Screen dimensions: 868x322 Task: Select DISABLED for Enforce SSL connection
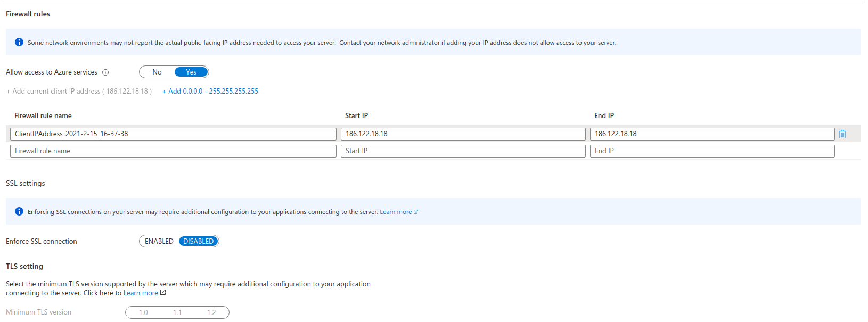pos(198,241)
